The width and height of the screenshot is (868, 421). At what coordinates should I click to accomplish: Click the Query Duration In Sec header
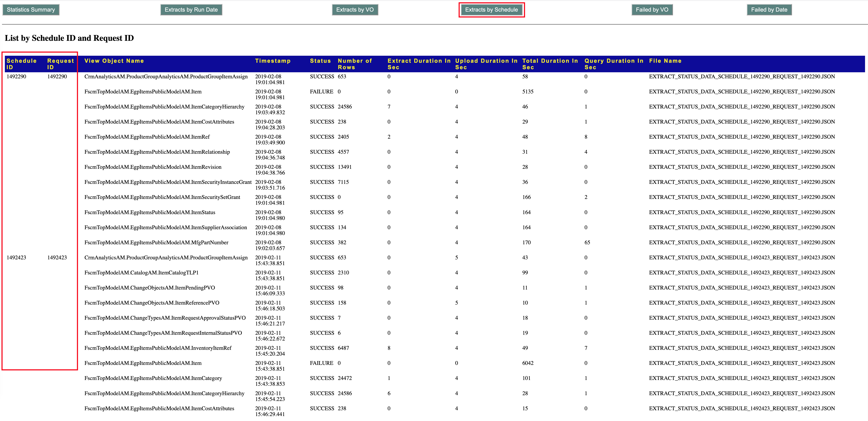point(613,64)
